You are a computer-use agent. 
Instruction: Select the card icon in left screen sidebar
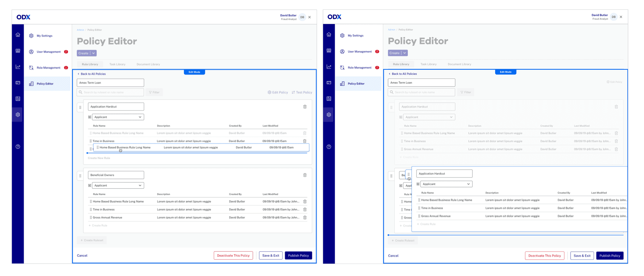(x=18, y=83)
